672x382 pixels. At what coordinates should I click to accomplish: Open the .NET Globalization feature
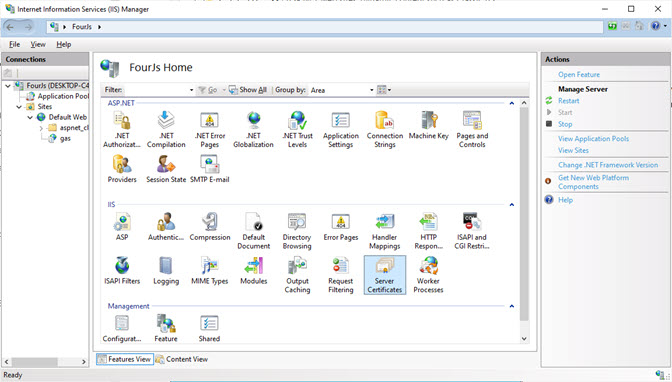point(253,129)
